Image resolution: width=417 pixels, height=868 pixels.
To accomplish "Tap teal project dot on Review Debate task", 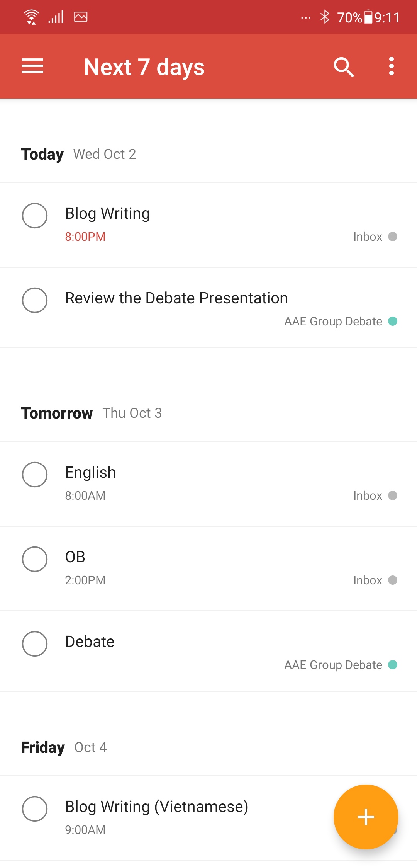I will pyautogui.click(x=393, y=321).
